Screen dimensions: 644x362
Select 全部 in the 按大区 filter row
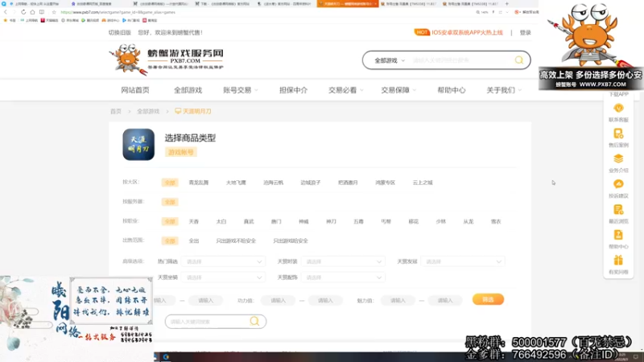tap(170, 183)
